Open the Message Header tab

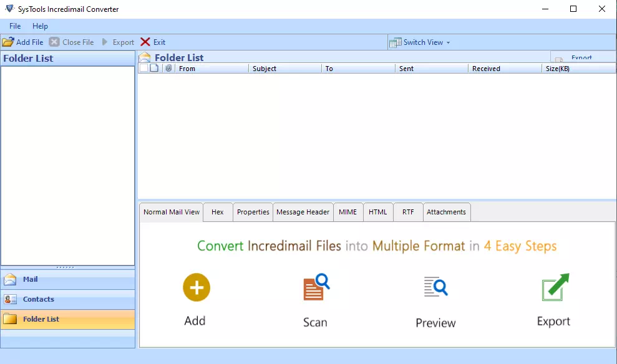[x=303, y=212]
